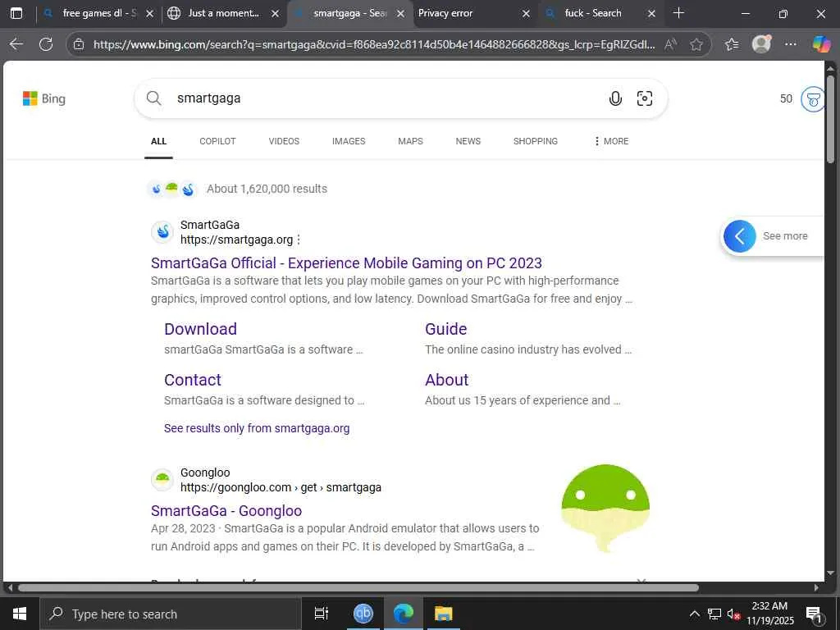The height and width of the screenshot is (630, 840).
Task: Click the Goongloo site favicon
Action: coord(162,479)
